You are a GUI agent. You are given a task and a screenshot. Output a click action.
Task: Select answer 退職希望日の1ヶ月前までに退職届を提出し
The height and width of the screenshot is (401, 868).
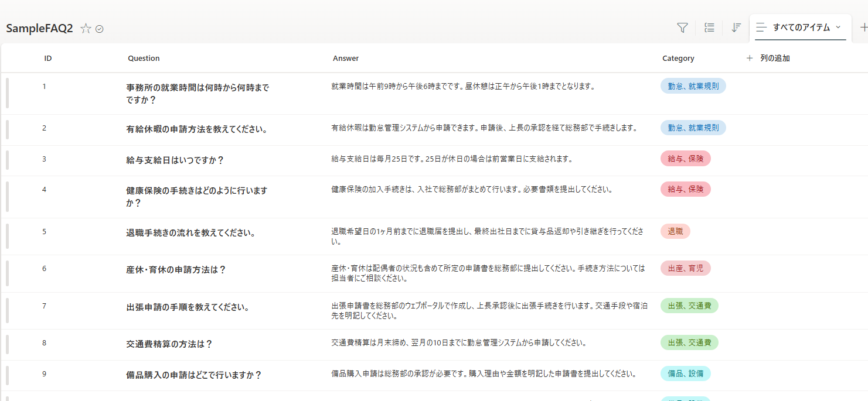pos(403,232)
